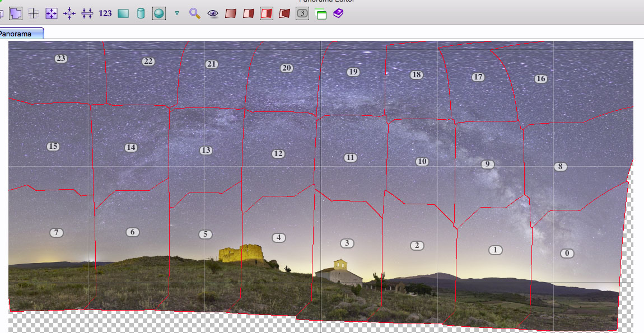Select image number 9 on the Milky Way
This screenshot has height=333, width=644.
click(488, 164)
